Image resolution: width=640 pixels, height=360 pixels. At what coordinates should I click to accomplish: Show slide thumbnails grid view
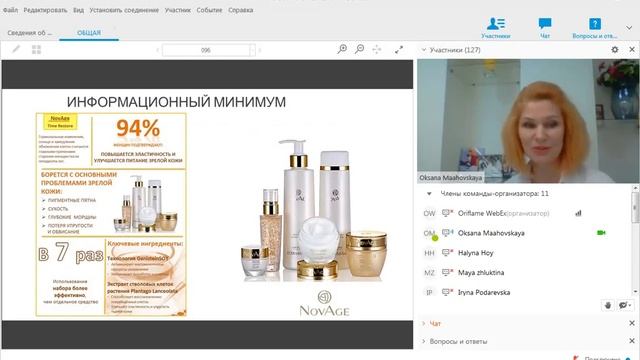[x=36, y=49]
